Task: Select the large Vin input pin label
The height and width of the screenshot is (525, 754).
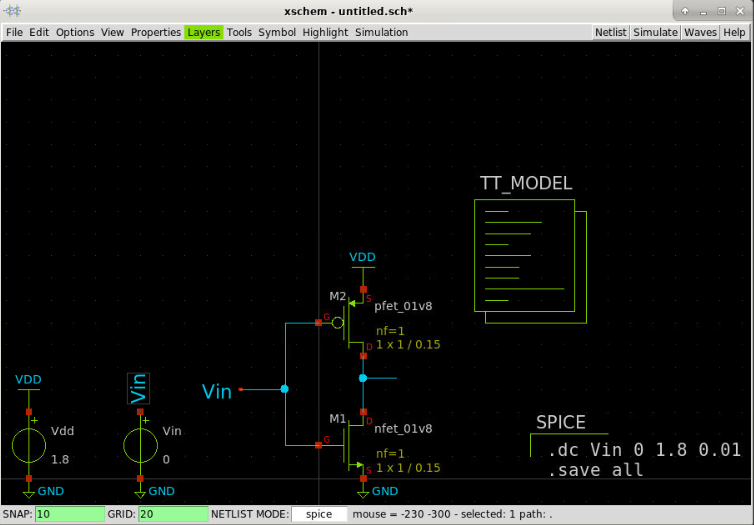Action: [x=217, y=391]
